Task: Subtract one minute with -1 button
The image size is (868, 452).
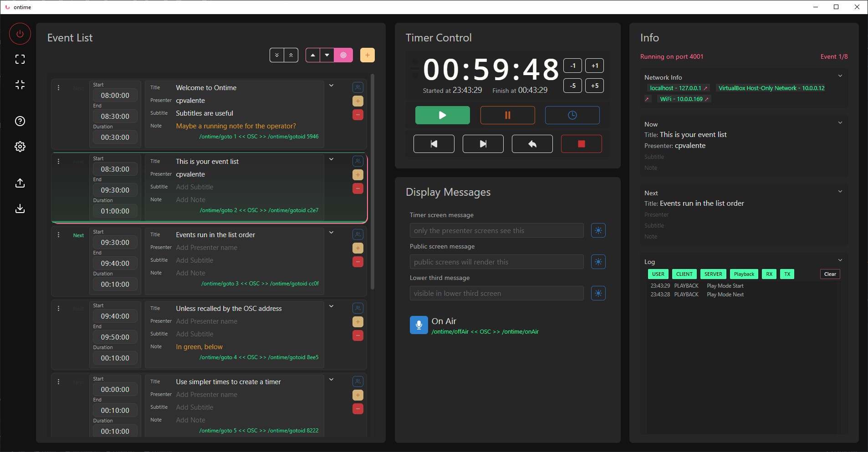Action: [573, 66]
